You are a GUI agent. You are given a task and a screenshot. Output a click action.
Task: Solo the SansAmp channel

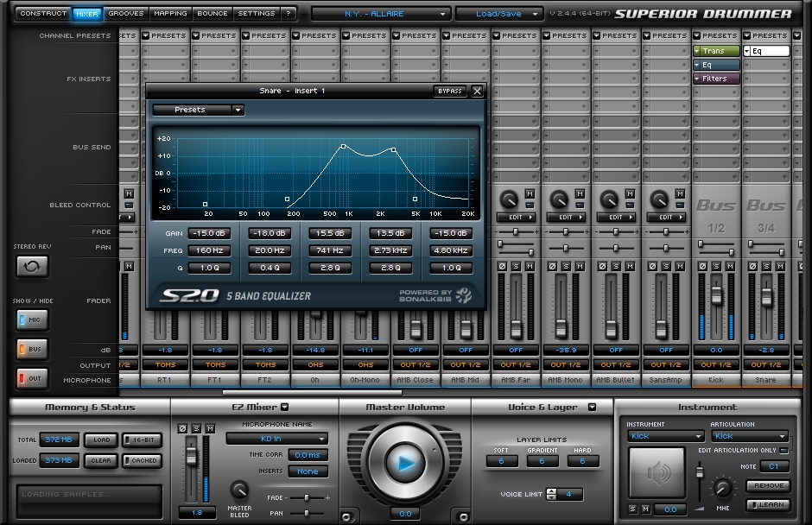[667, 266]
